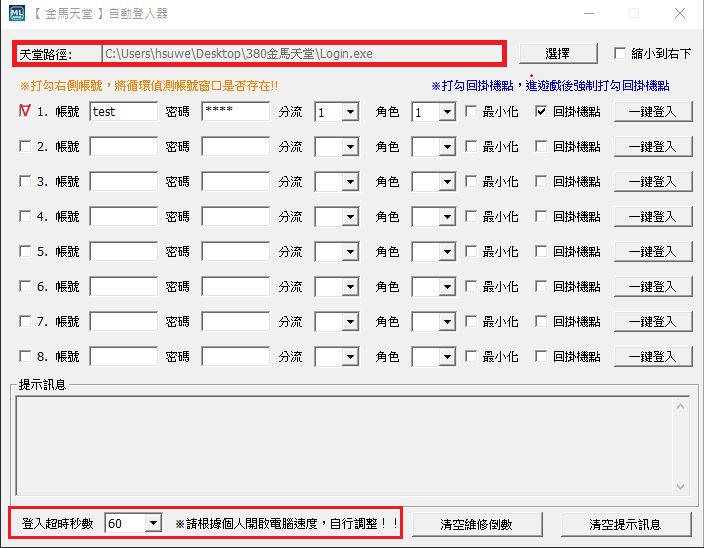Image resolution: width=704 pixels, height=548 pixels.
Task: Check the account 2 enable checkbox
Action: (25, 147)
